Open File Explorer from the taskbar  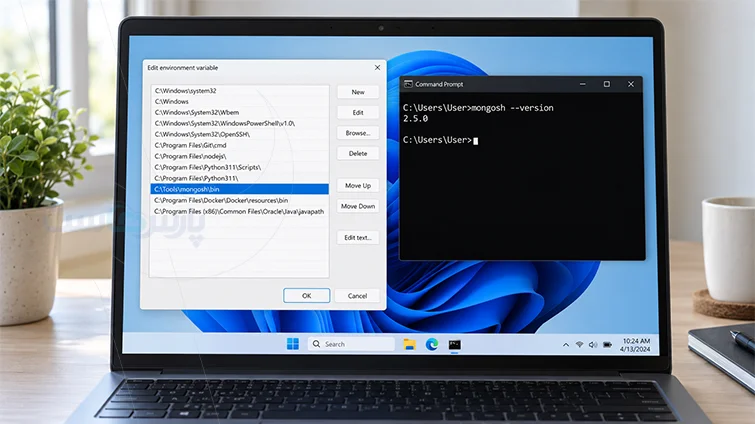tap(409, 344)
